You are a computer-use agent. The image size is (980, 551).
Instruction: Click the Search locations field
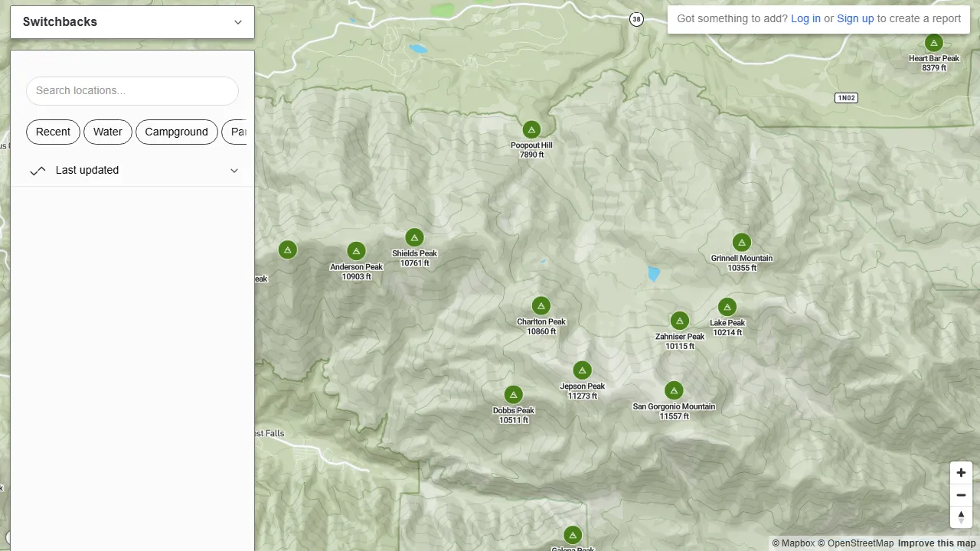132,90
